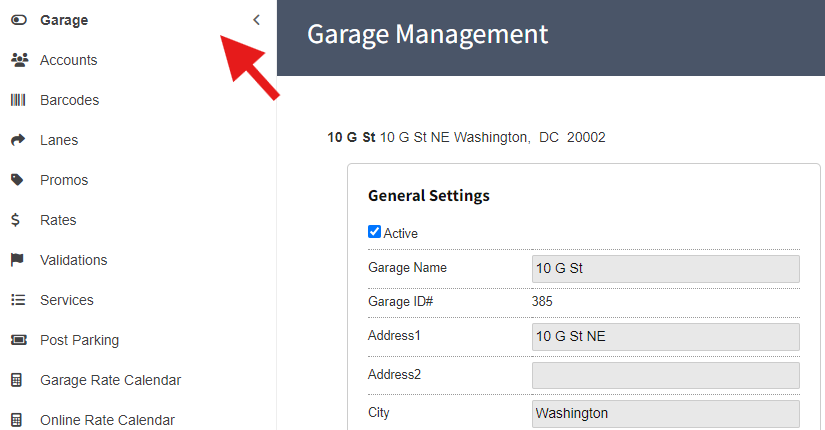Open Promos from the sidebar
This screenshot has height=430, width=825.
coord(64,180)
